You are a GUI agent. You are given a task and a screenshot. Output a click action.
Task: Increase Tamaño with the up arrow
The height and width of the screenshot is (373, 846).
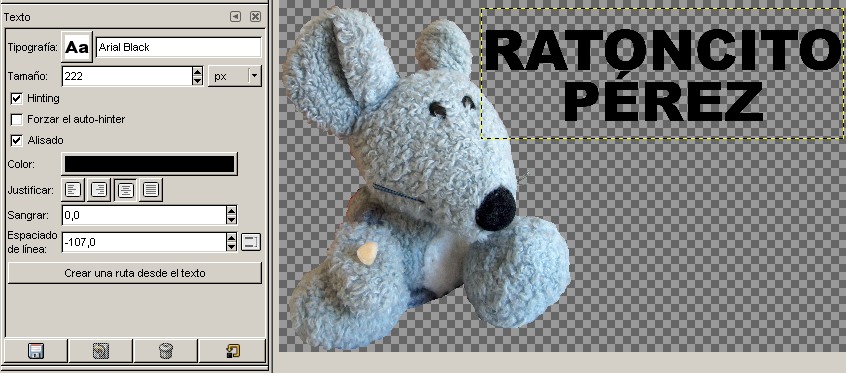click(197, 71)
